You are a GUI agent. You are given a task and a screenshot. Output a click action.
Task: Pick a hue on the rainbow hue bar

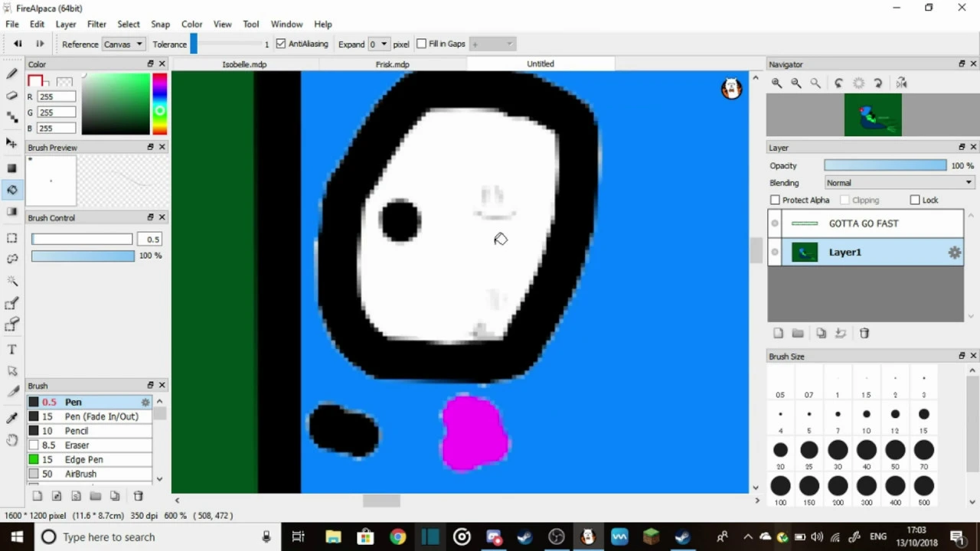(159, 104)
